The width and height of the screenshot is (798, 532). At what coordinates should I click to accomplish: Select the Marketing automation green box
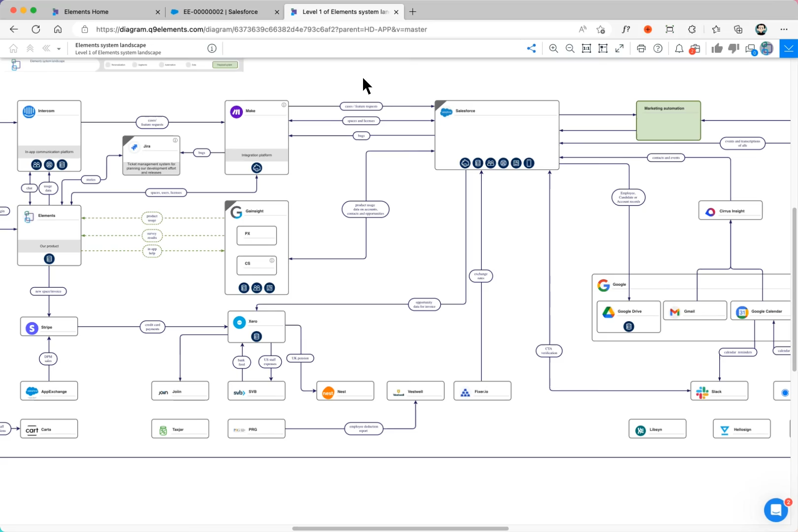(668, 121)
